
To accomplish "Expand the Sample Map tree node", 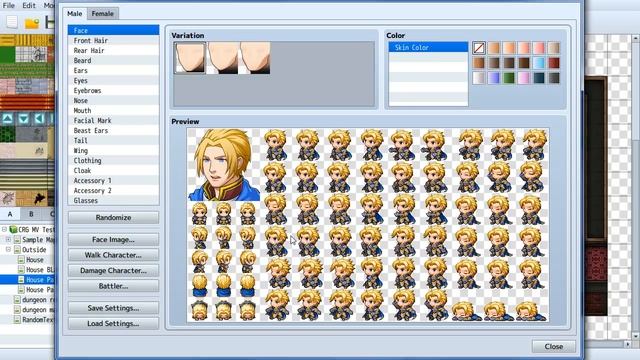I will click(8, 240).
